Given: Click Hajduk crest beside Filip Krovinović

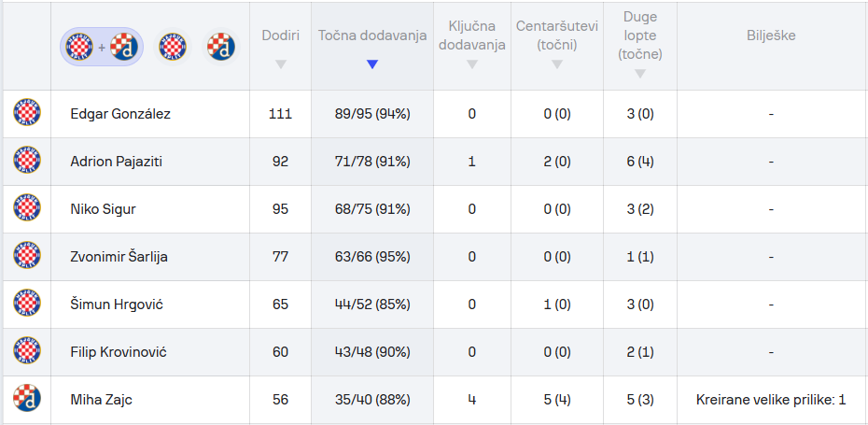Looking at the screenshot, I should click(x=27, y=351).
